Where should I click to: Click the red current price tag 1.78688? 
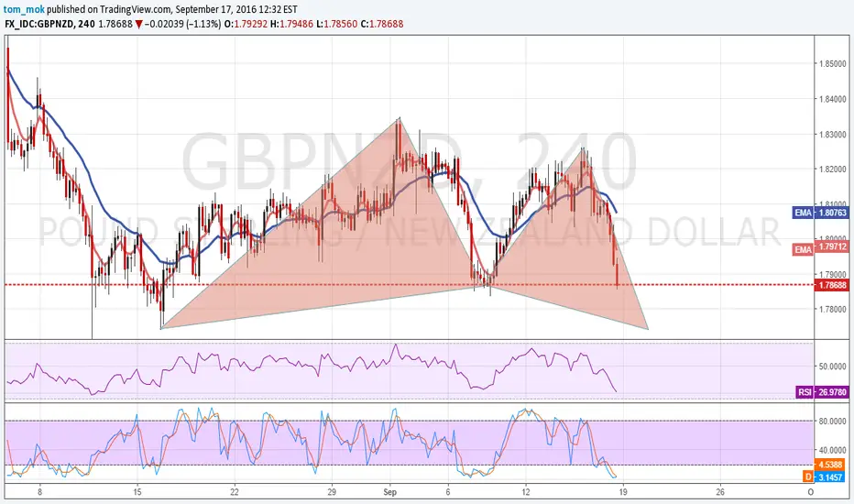point(832,285)
